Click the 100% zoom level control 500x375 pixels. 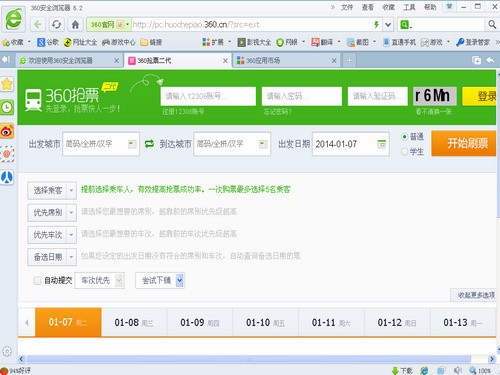[480, 370]
